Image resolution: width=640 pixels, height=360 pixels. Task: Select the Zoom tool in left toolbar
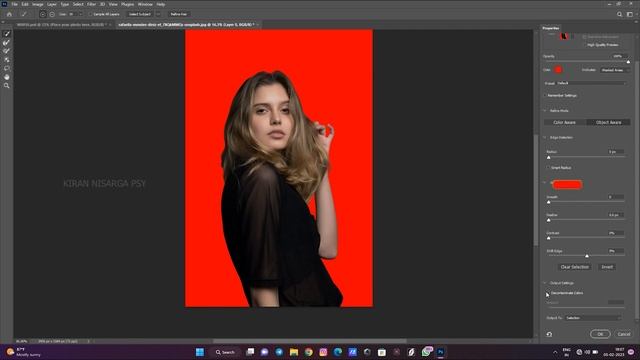coord(7,85)
